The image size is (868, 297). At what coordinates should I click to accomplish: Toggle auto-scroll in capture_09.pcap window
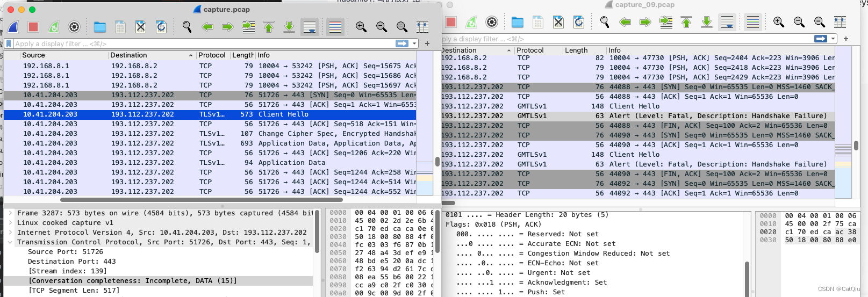coord(727,22)
